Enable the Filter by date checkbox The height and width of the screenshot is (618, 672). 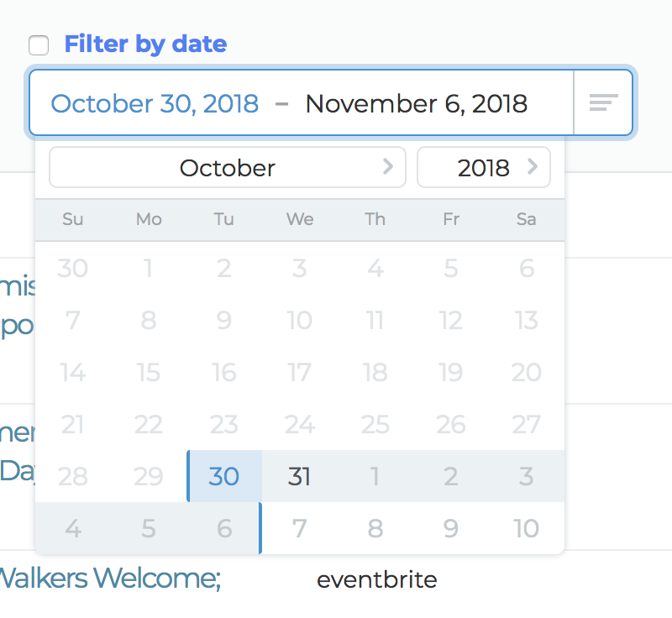(39, 45)
